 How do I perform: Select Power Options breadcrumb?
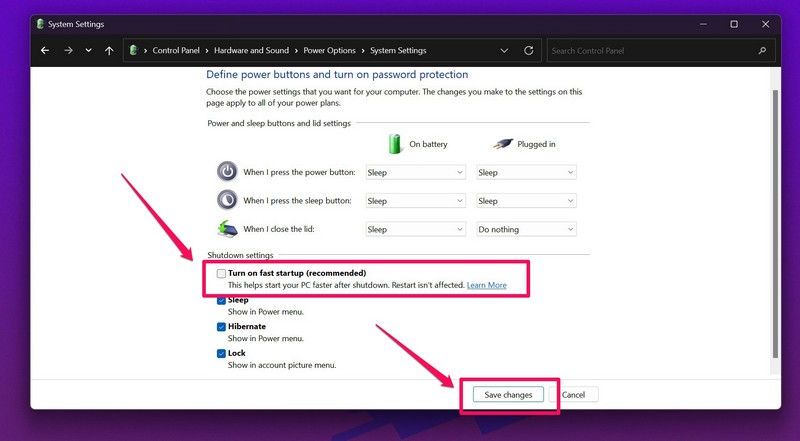coord(327,51)
